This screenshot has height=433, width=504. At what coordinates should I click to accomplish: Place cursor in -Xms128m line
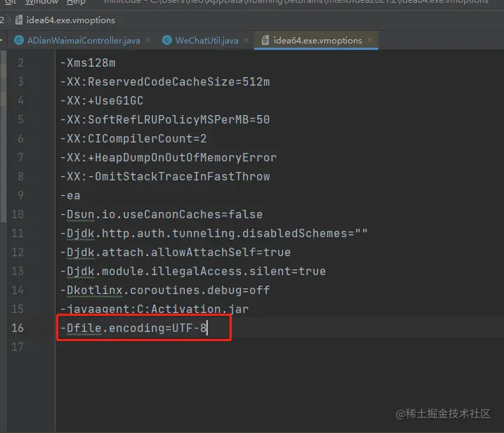88,63
